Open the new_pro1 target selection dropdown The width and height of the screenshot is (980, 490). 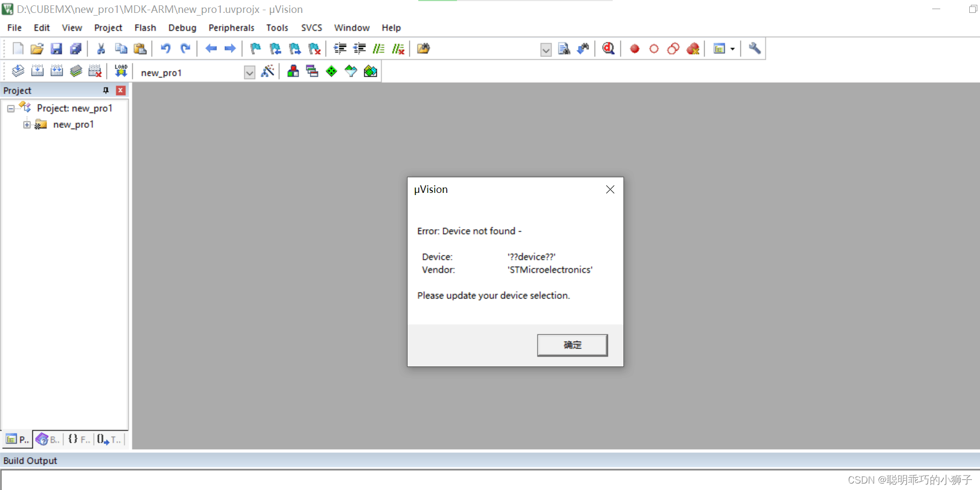pos(249,72)
